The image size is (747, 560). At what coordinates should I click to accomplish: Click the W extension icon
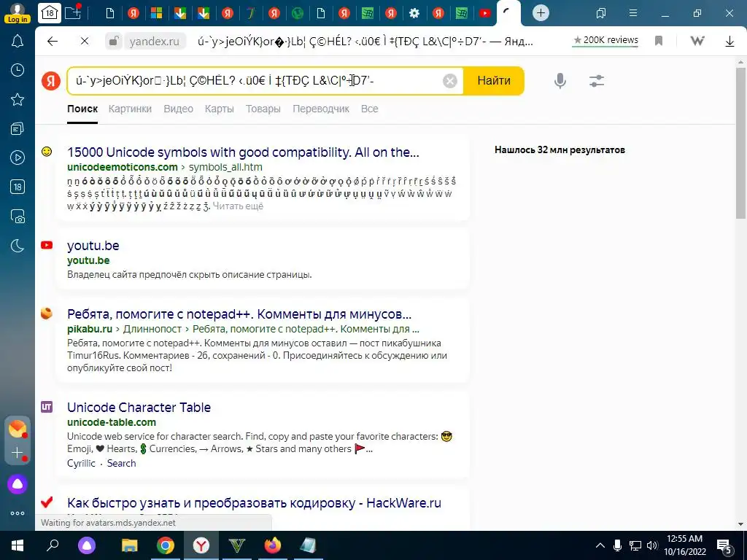(697, 41)
